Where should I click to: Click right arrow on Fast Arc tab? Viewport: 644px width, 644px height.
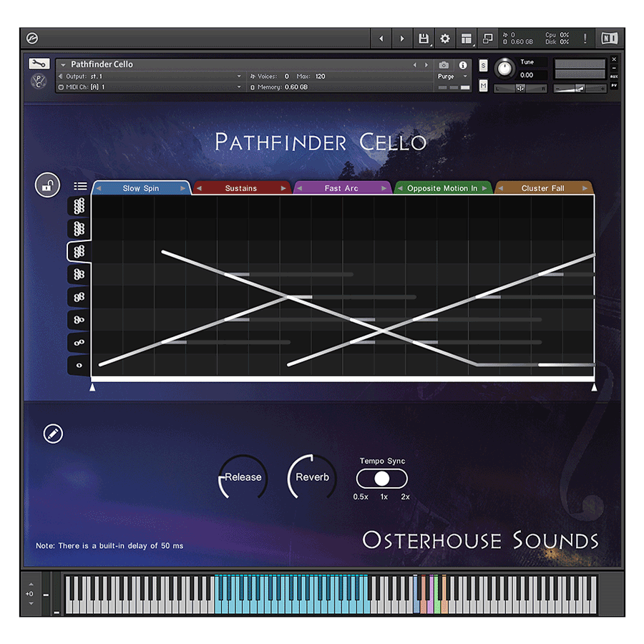coord(384,188)
